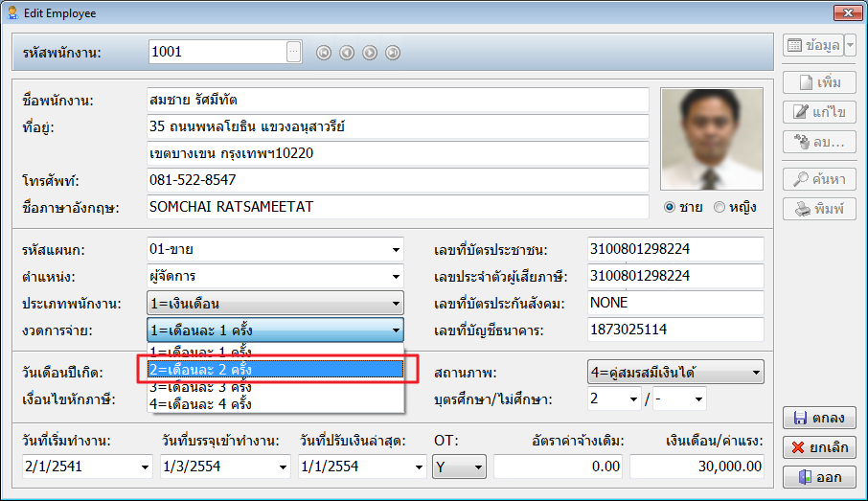
Task: Choose option 4=เดือนละ 4 ครั้ง
Action: 276,404
